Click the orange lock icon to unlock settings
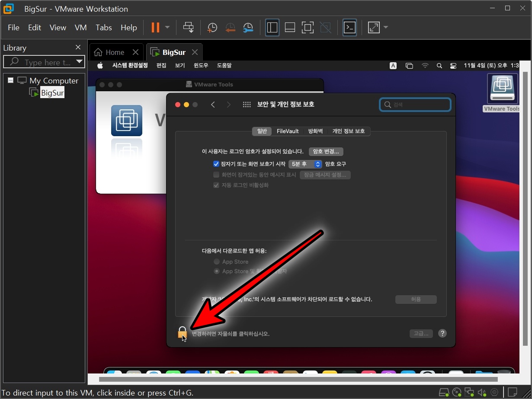This screenshot has width=532, height=399. (x=182, y=333)
